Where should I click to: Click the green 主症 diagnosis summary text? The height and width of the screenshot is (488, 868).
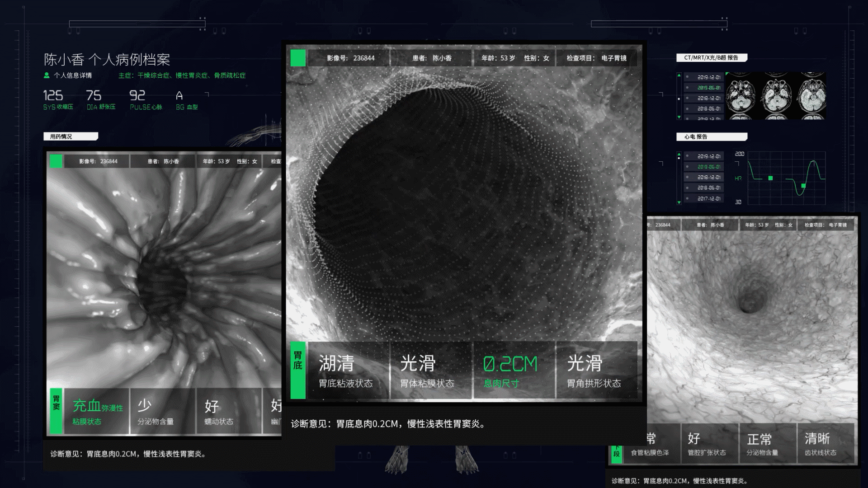(182, 75)
